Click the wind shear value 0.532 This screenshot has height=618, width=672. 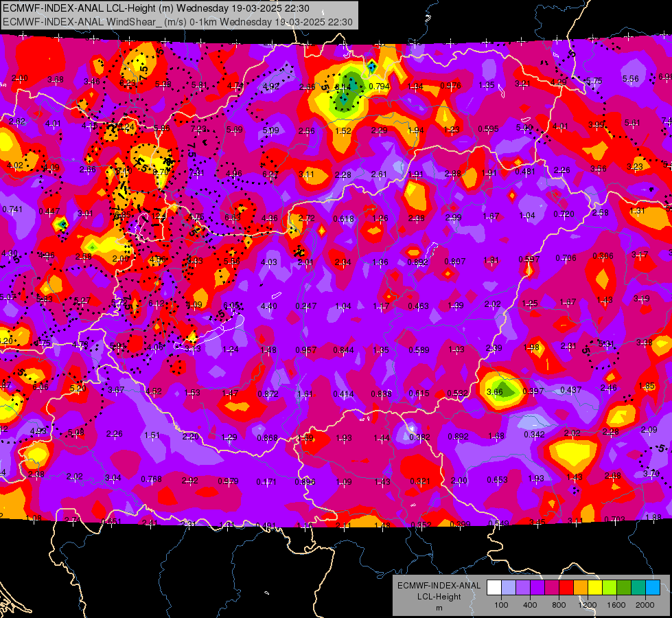click(457, 393)
